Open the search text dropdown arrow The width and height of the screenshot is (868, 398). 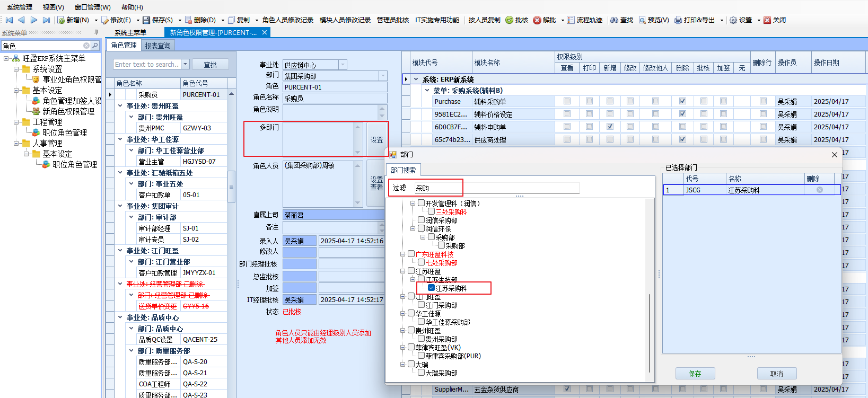(185, 64)
